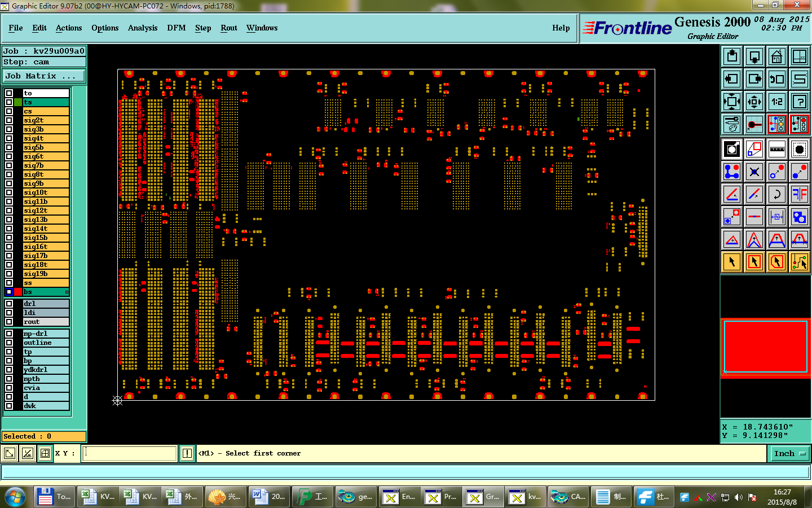Open the XY split window icon

pyautogui.click(x=800, y=56)
